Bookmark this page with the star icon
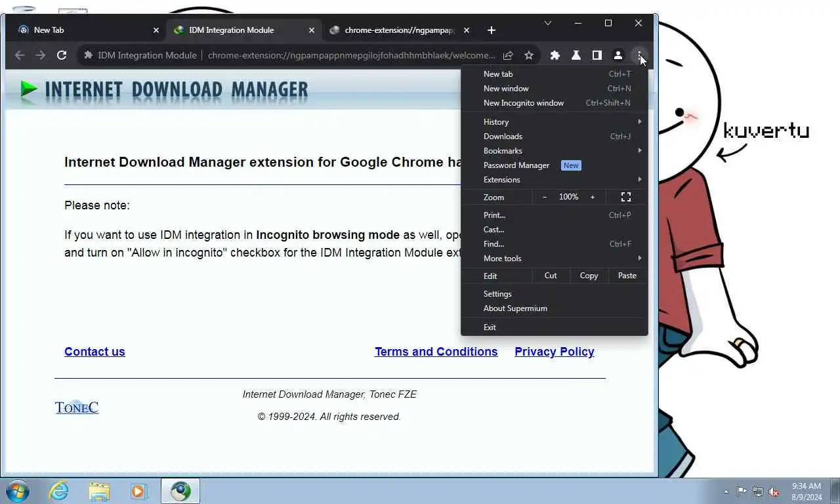The width and height of the screenshot is (840, 504). [529, 55]
